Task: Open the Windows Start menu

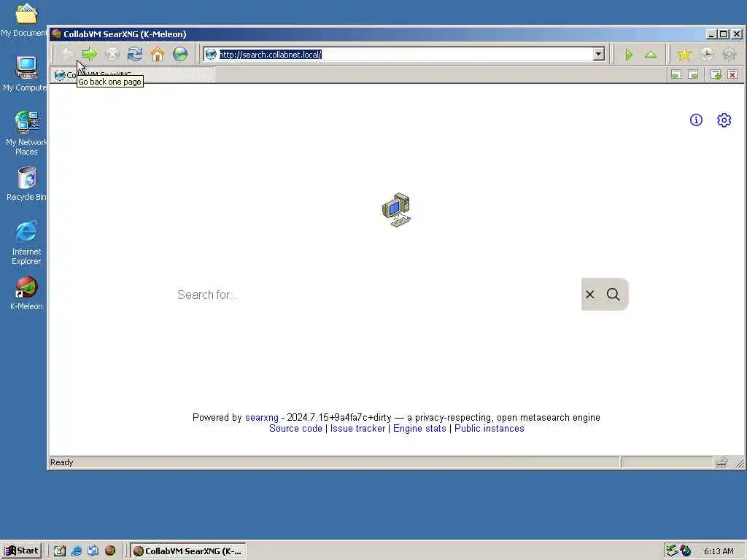Action: 21,551
